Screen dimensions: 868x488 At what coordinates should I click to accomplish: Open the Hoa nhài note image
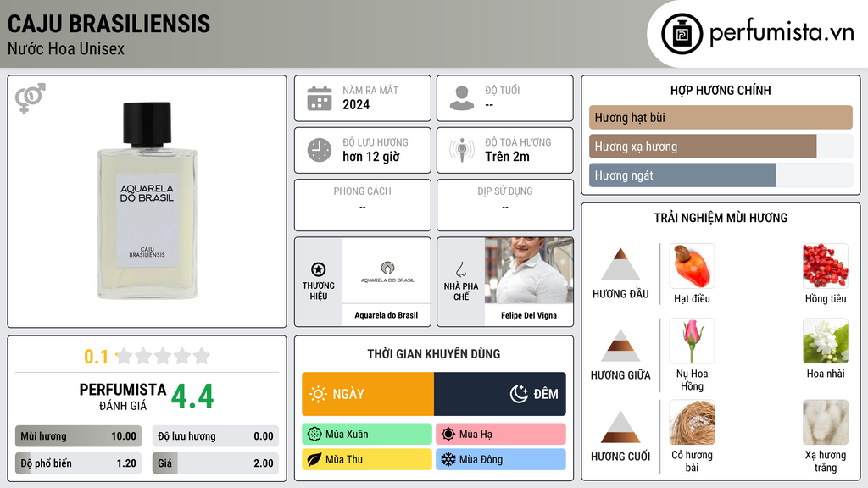[826, 341]
